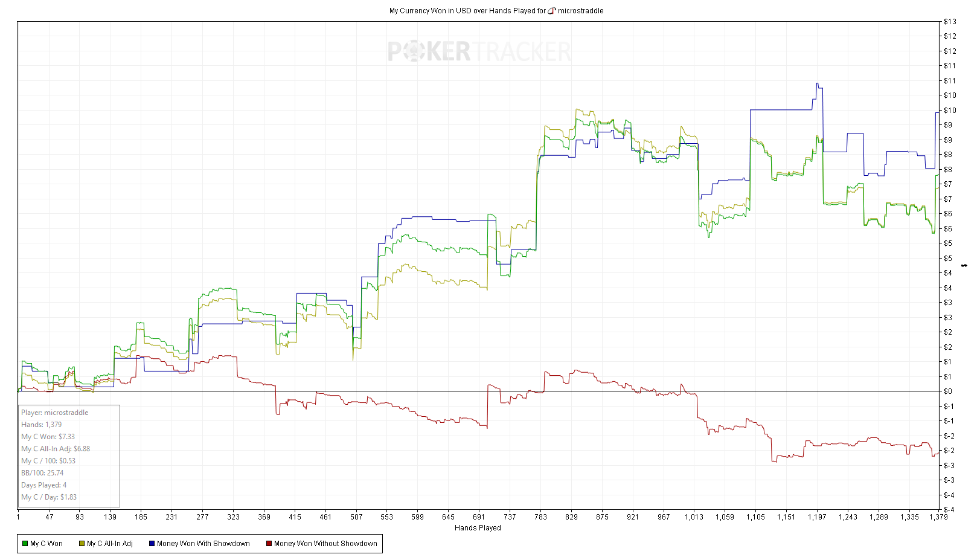Click the x-axis tick labeled 1,197

817,517
